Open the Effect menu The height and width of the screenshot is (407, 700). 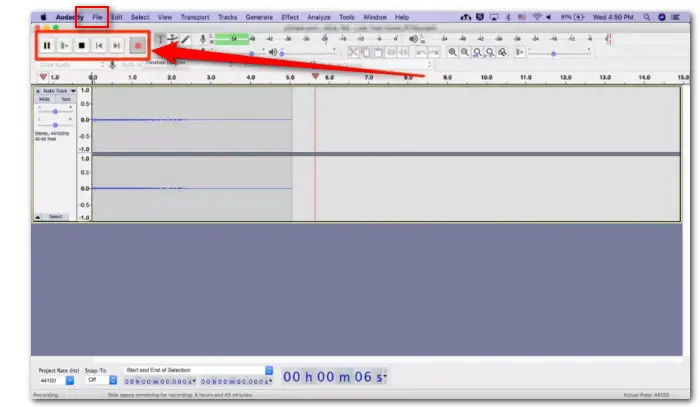coord(290,17)
